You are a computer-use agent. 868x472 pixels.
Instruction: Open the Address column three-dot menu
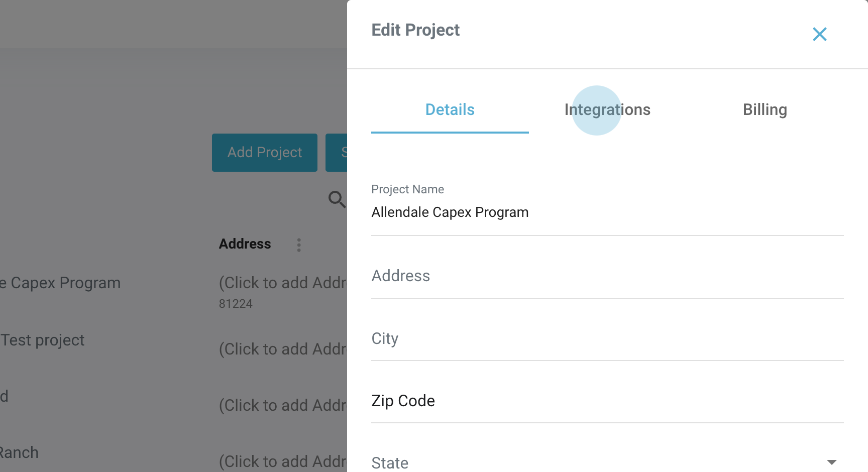click(x=299, y=245)
